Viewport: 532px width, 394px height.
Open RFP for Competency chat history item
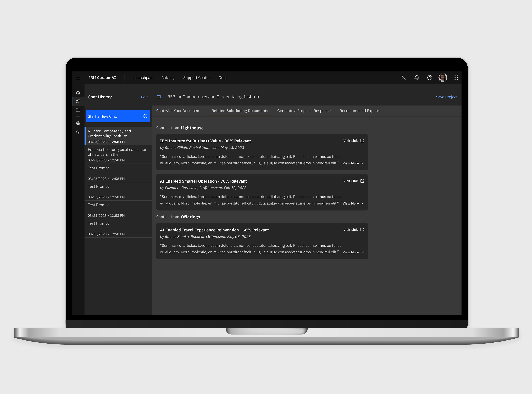118,136
